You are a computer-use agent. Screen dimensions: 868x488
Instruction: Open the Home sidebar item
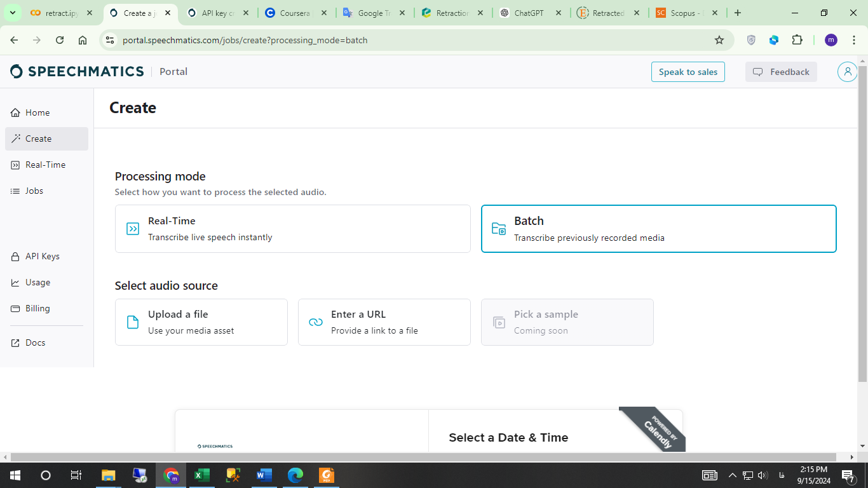[46, 112]
